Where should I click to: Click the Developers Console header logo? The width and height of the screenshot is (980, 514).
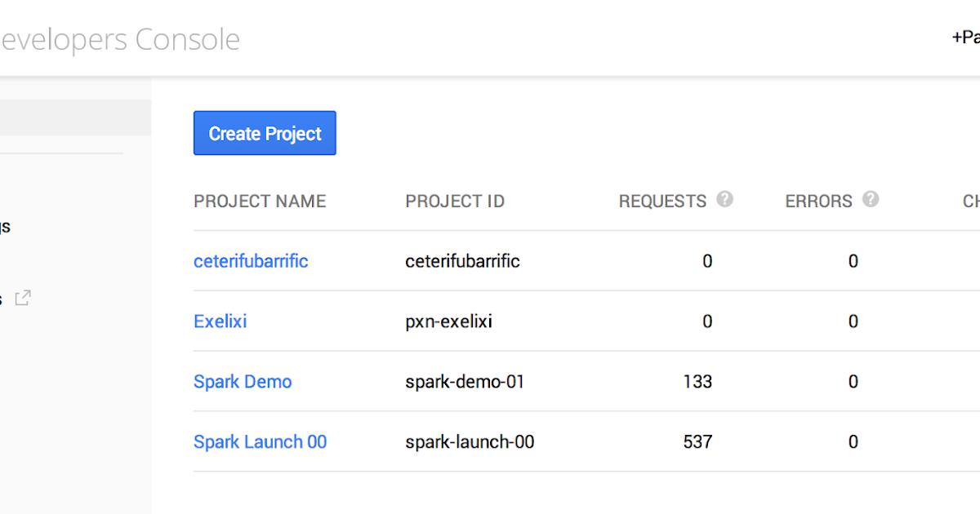tap(121, 38)
